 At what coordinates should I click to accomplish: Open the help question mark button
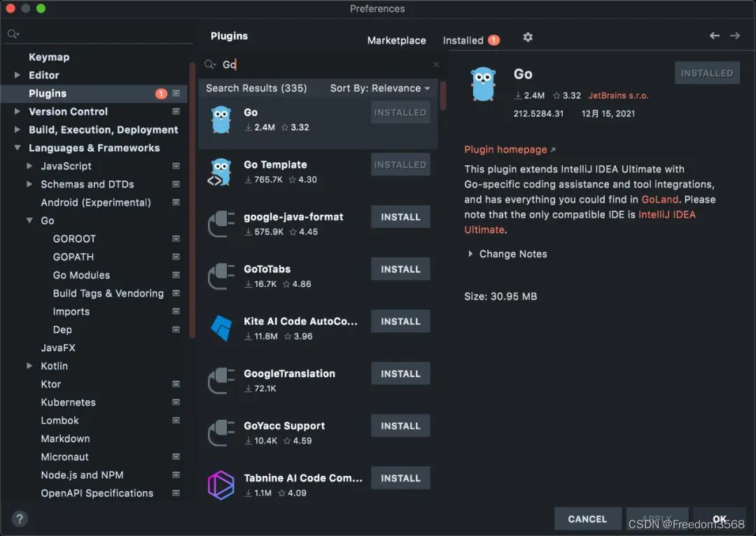(x=20, y=519)
